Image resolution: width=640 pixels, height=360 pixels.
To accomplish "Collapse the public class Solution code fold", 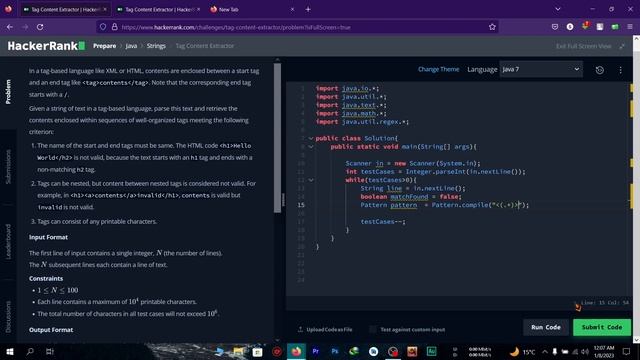I will point(311,138).
